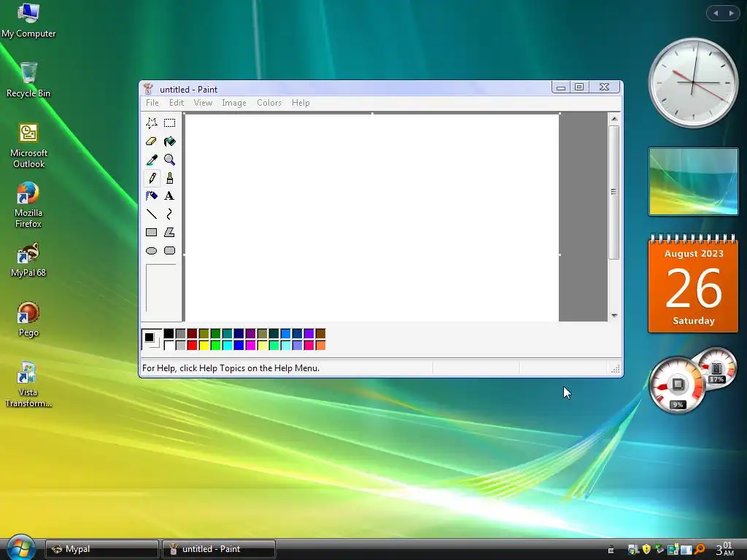Pick the Eraser tool
Image resolution: width=747 pixels, height=560 pixels.
(x=152, y=141)
